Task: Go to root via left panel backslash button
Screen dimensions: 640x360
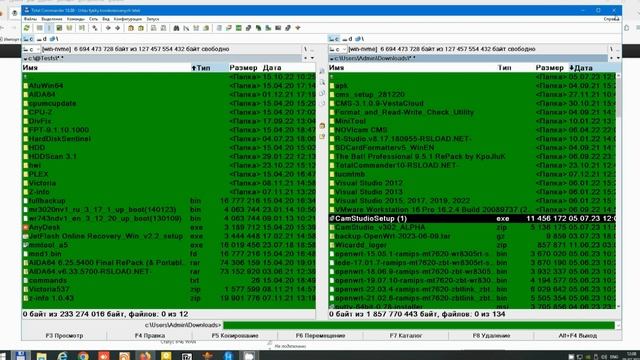Action: point(305,49)
